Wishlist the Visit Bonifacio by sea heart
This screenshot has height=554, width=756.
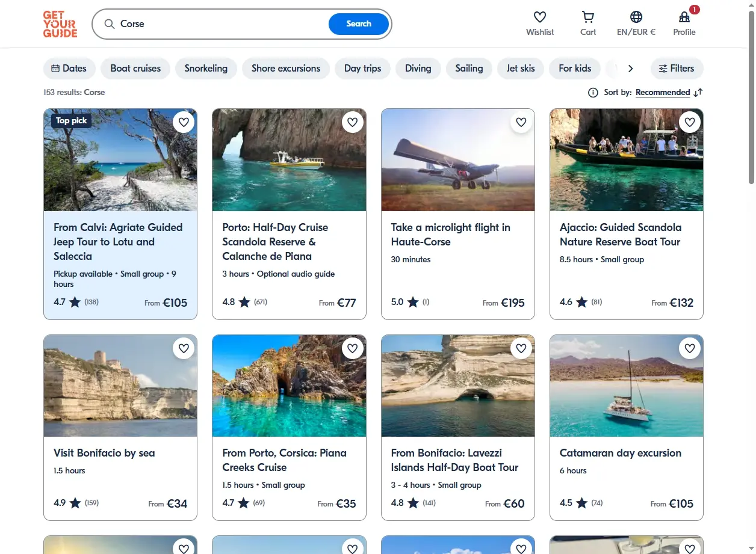pyautogui.click(x=184, y=348)
